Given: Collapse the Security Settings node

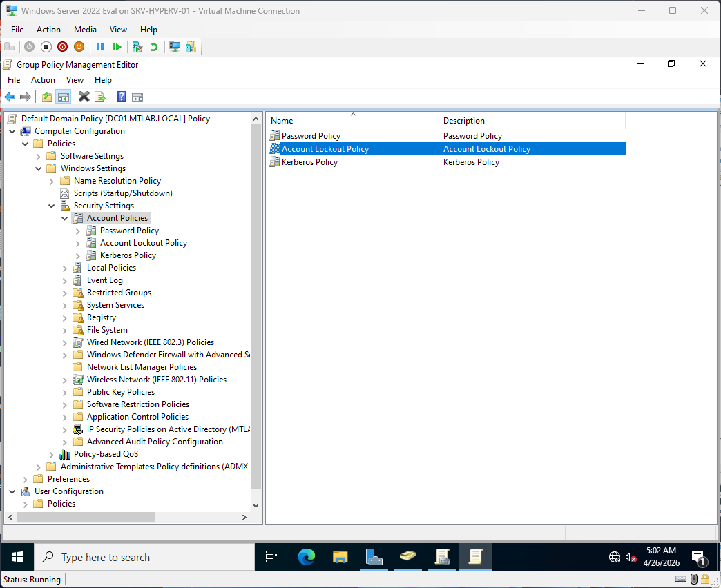Looking at the screenshot, I should [52, 206].
